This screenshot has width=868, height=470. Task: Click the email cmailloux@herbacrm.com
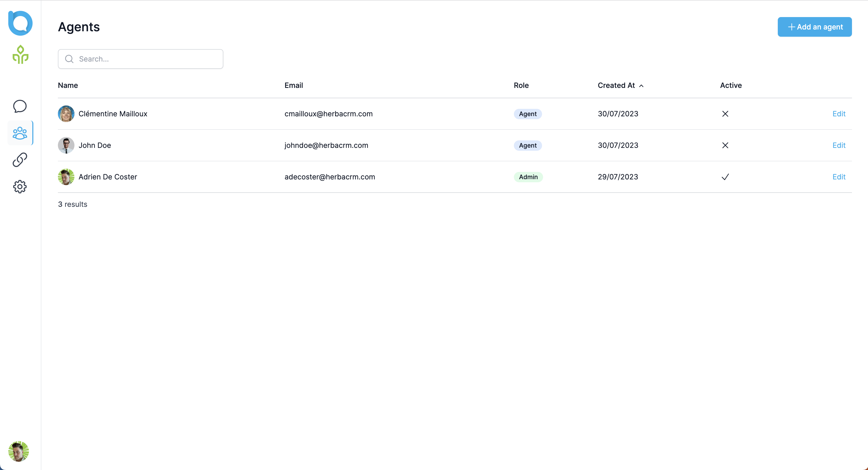329,114
